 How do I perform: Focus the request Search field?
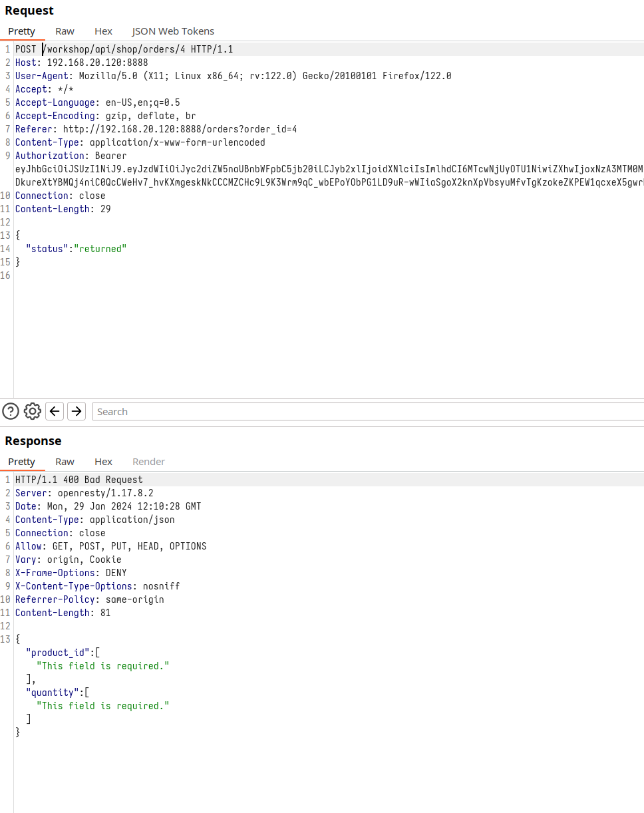click(366, 411)
